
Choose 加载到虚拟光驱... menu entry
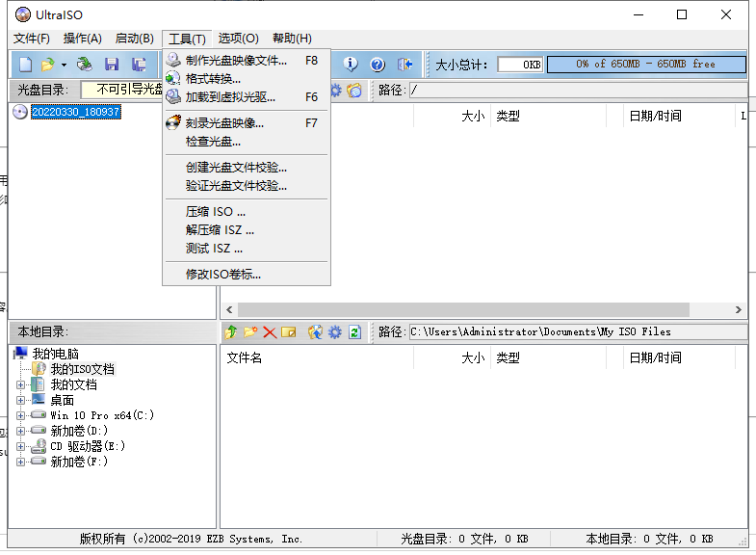tap(247, 97)
